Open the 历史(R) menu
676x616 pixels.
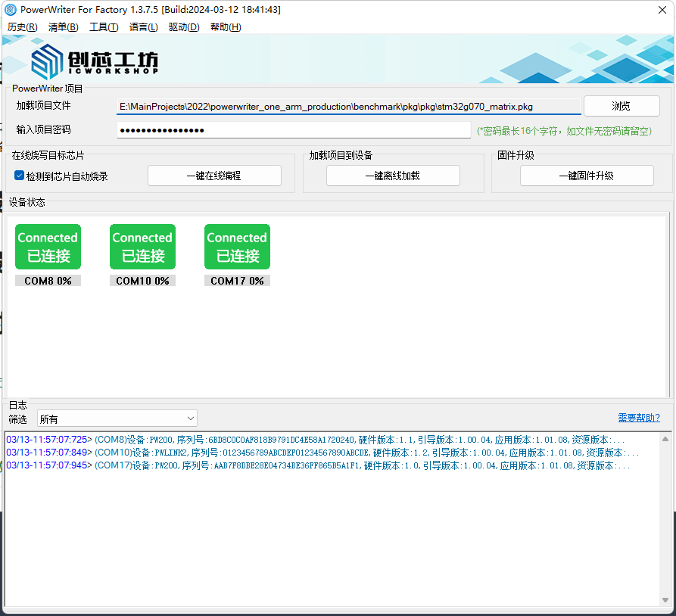(22, 26)
